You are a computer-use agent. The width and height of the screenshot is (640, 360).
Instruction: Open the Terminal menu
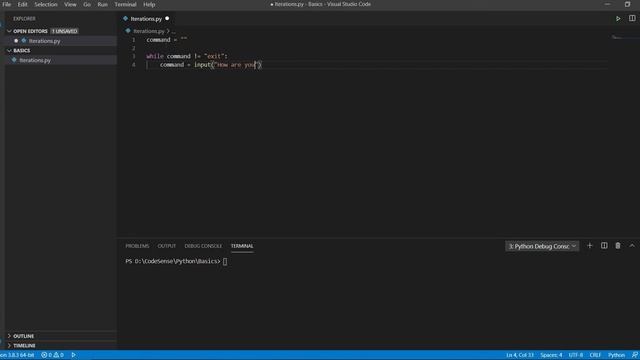[125, 4]
